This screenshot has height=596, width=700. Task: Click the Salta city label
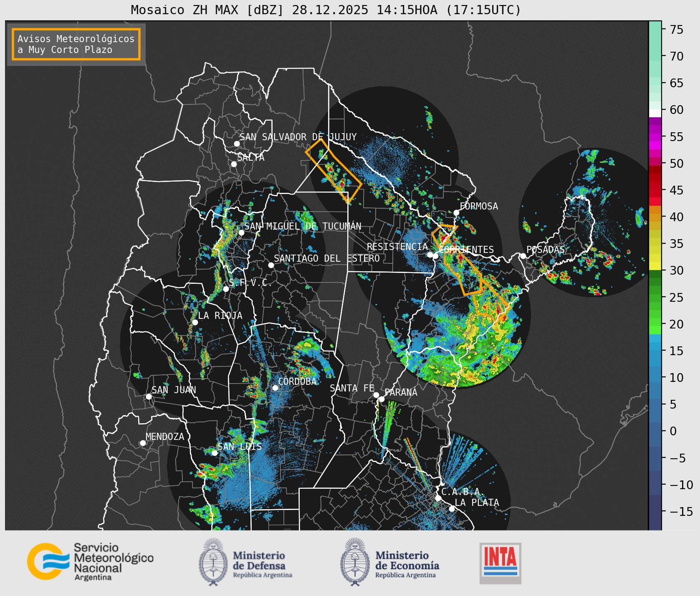(250, 157)
